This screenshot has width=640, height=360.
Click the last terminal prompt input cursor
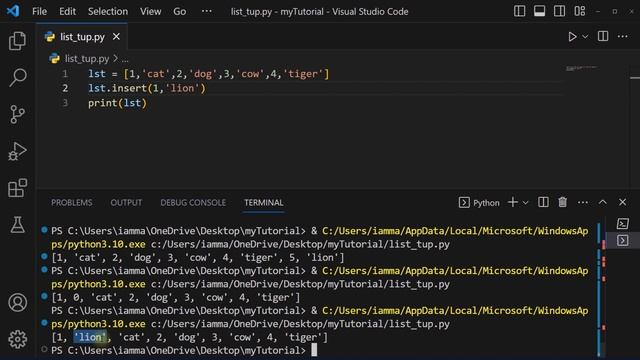pyautogui.click(x=314, y=350)
